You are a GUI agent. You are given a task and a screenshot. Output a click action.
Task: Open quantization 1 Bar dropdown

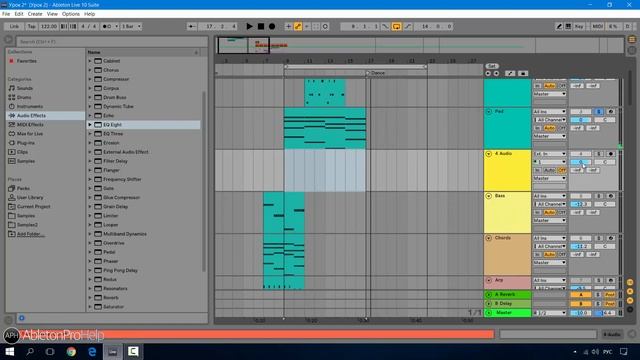(x=131, y=27)
